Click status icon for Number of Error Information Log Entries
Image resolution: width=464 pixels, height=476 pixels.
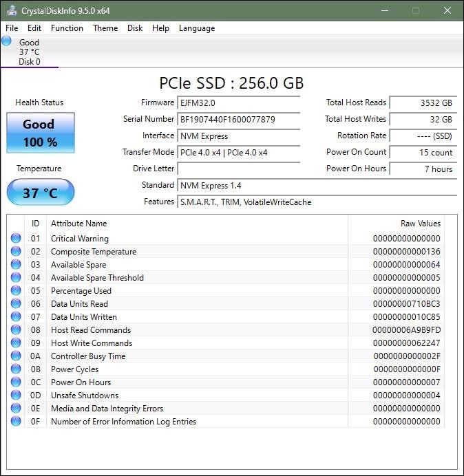(x=16, y=421)
